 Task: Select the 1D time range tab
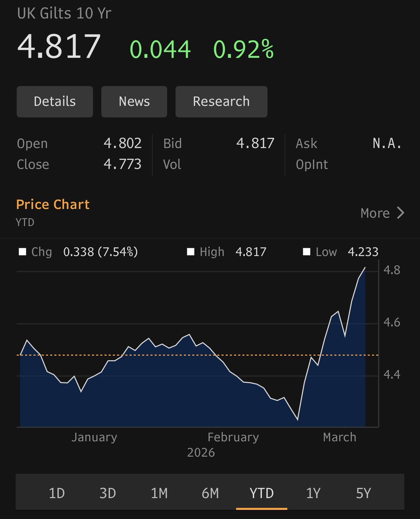(56, 493)
